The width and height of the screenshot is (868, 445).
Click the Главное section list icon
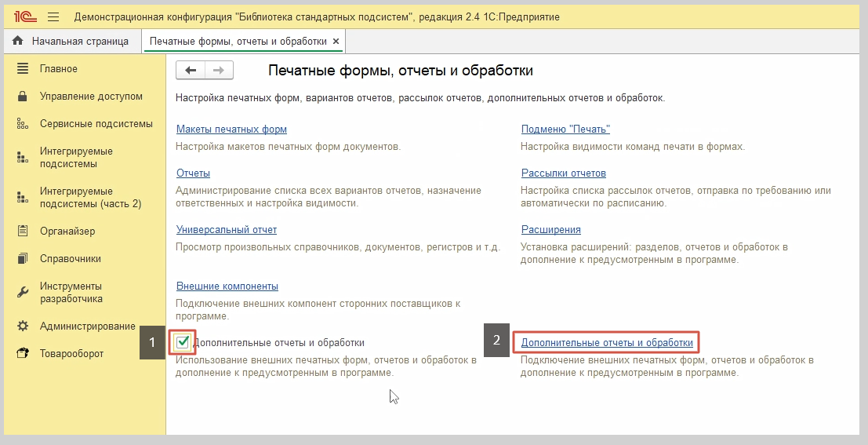[x=23, y=69]
